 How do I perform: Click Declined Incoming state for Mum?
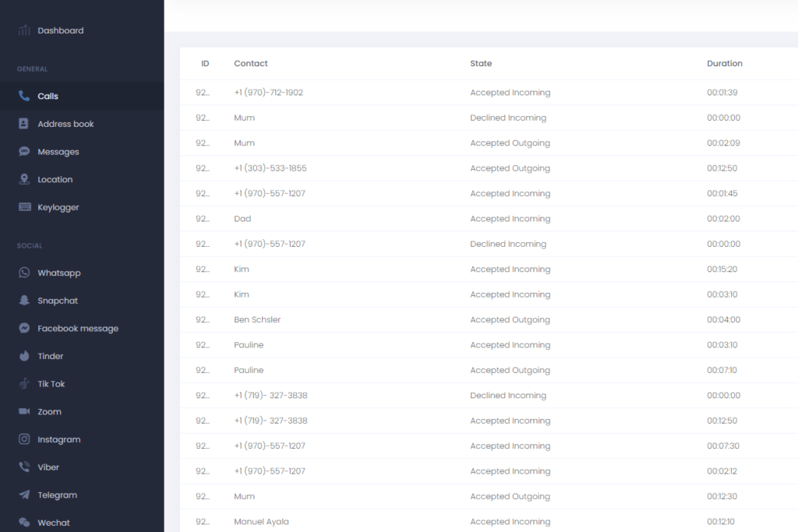point(508,118)
